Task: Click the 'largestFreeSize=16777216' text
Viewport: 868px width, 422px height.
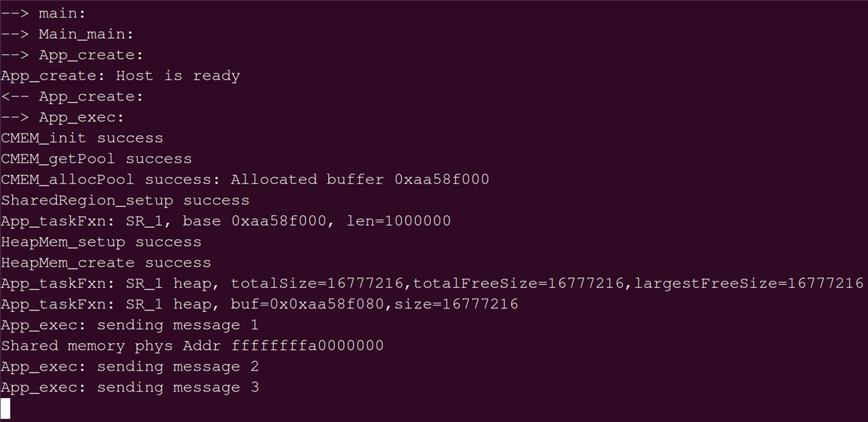Action: tap(749, 284)
